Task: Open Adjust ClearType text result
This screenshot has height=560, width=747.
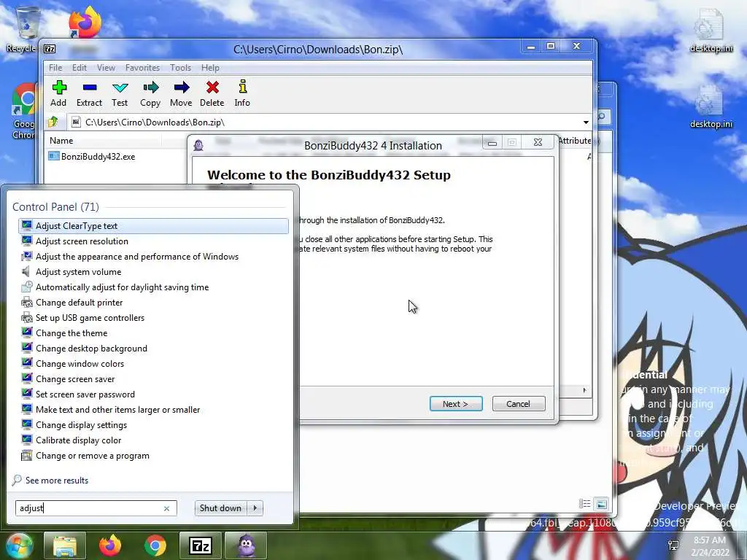Action: coord(153,226)
